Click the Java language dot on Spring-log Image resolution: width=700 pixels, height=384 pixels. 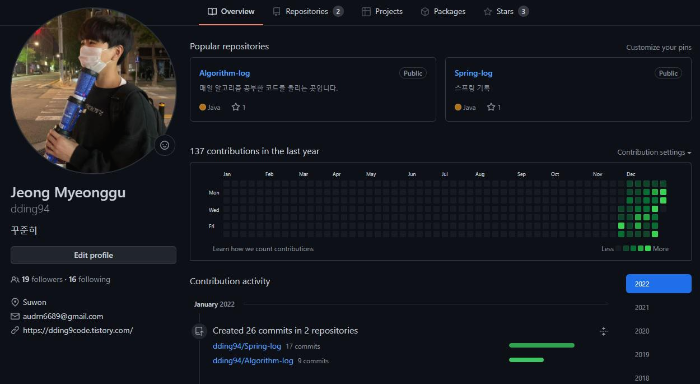(458, 107)
